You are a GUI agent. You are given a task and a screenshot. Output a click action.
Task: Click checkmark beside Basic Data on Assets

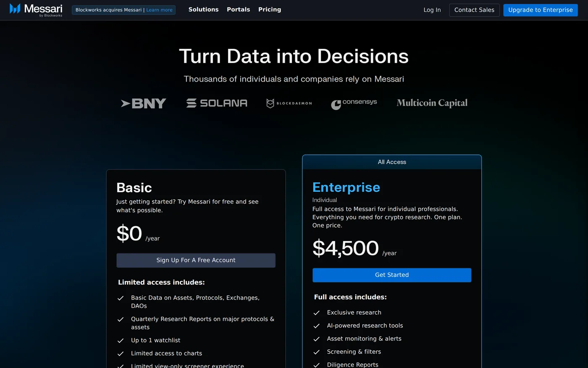click(121, 298)
